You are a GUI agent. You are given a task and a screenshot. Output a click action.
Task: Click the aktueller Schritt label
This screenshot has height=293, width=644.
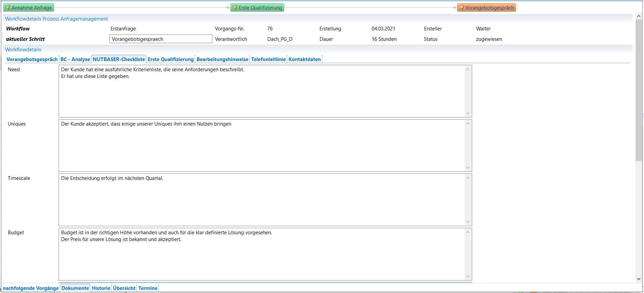[x=25, y=39]
